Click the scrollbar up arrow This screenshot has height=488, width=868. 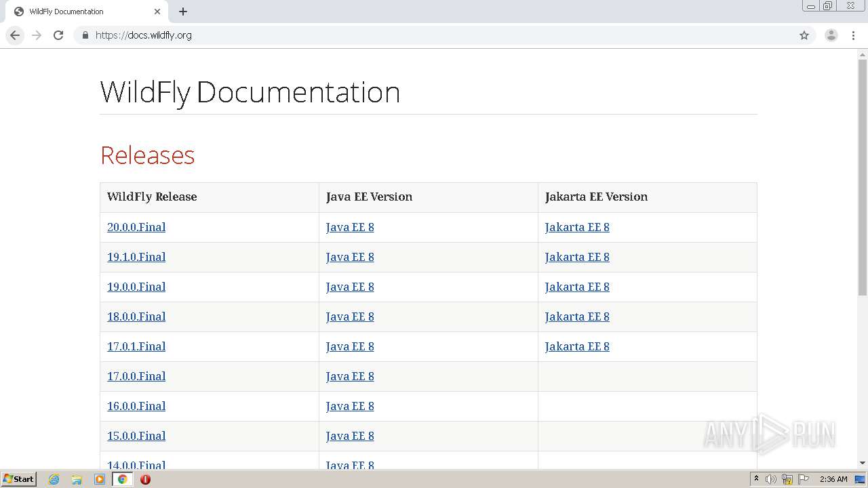click(x=863, y=54)
